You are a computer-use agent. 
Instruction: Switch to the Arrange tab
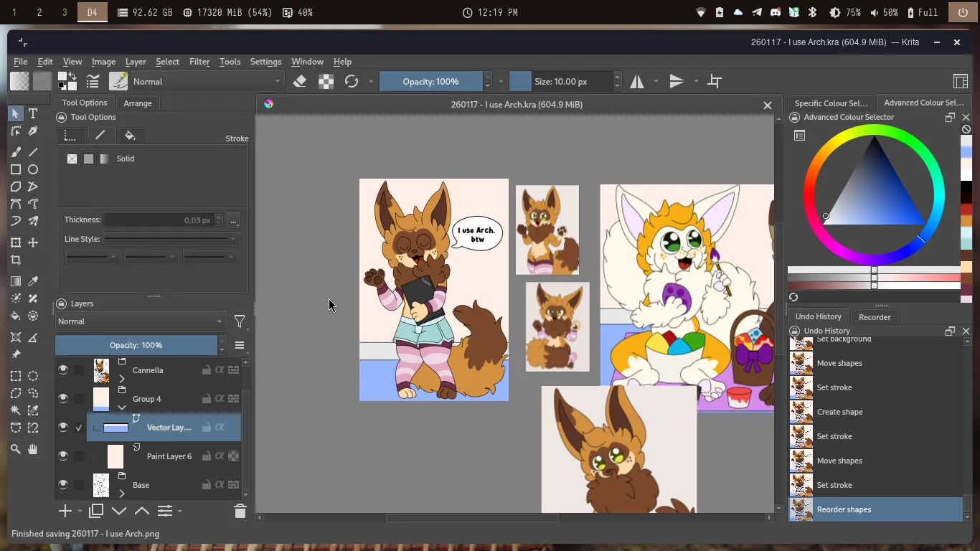pos(138,103)
